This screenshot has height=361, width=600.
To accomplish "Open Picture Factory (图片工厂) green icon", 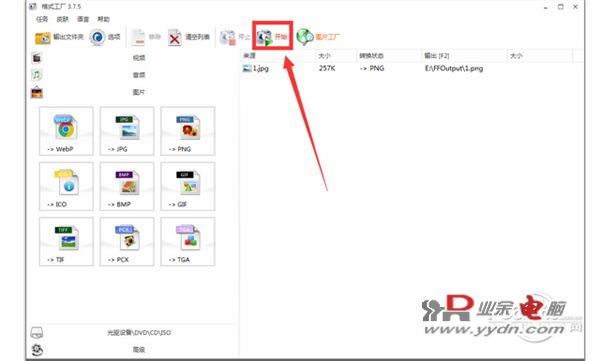I will pos(305,37).
